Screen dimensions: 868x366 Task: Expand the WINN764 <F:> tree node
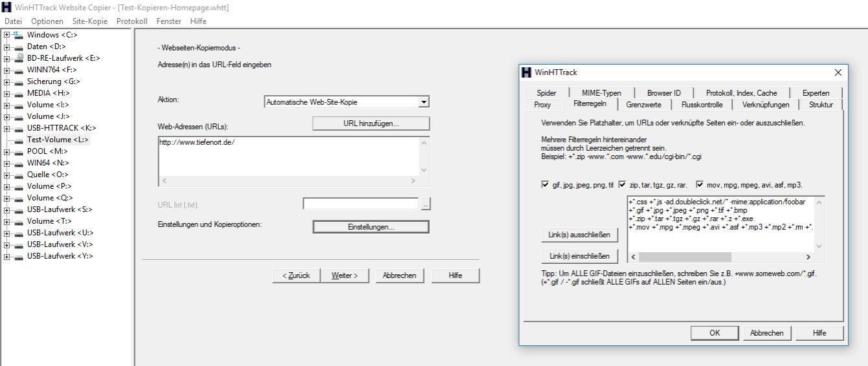pos(6,70)
